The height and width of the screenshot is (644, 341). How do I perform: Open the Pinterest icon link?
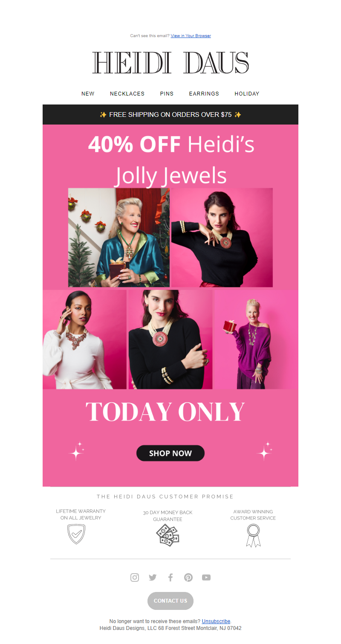[x=188, y=577]
